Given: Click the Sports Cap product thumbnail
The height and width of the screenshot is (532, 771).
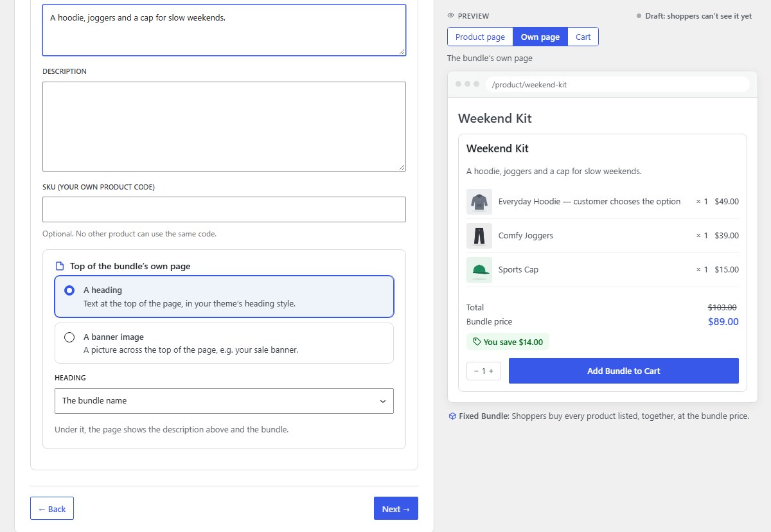Looking at the screenshot, I should [479, 270].
